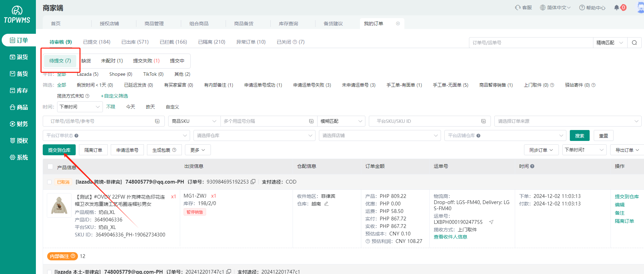
Task: Click 生成包裹 help icon
Action: click(x=174, y=150)
